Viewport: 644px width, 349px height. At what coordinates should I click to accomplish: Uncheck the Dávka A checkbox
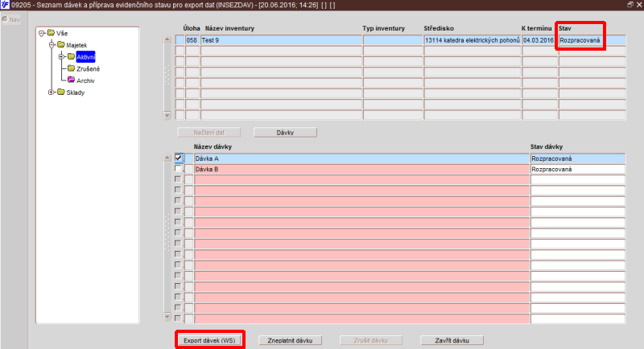point(178,158)
